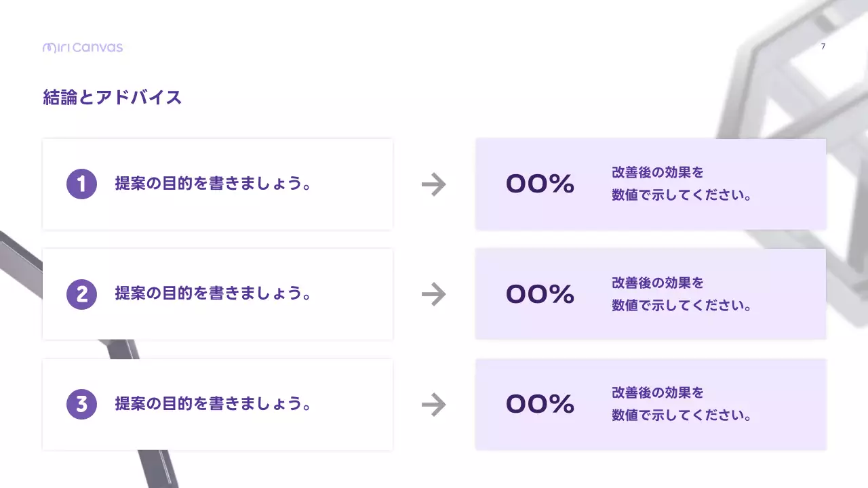This screenshot has width=868, height=488.
Task: Click the second row's 提案の目的を書きましょう text
Action: coord(214,294)
